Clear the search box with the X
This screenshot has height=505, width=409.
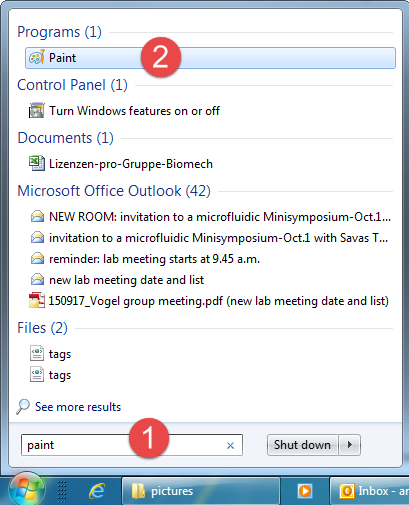point(230,445)
